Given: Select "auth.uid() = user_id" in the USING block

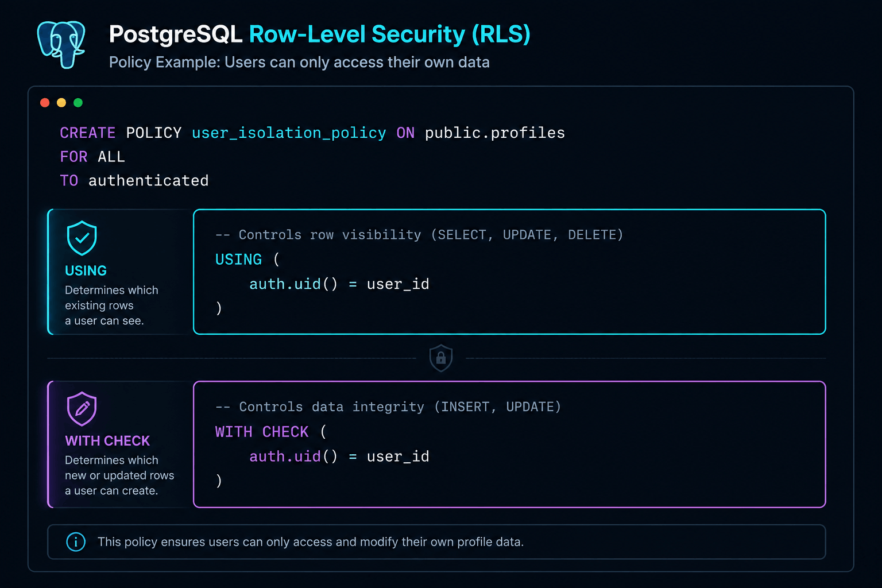Looking at the screenshot, I should 339,284.
